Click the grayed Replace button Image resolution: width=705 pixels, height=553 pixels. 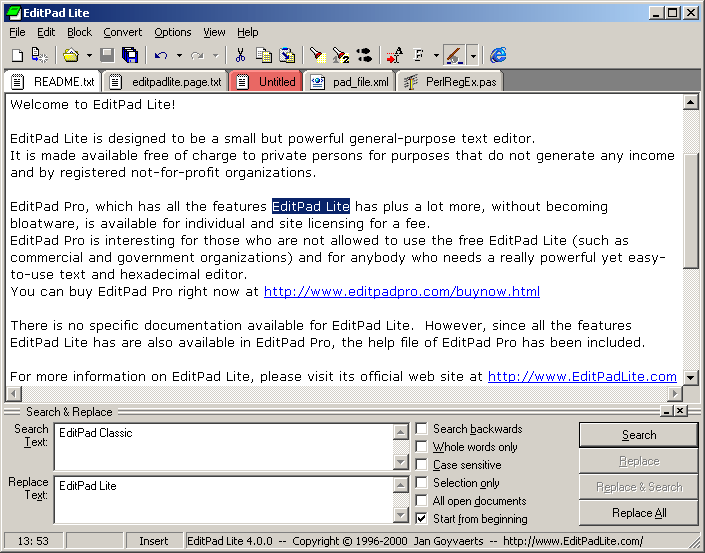click(639, 461)
